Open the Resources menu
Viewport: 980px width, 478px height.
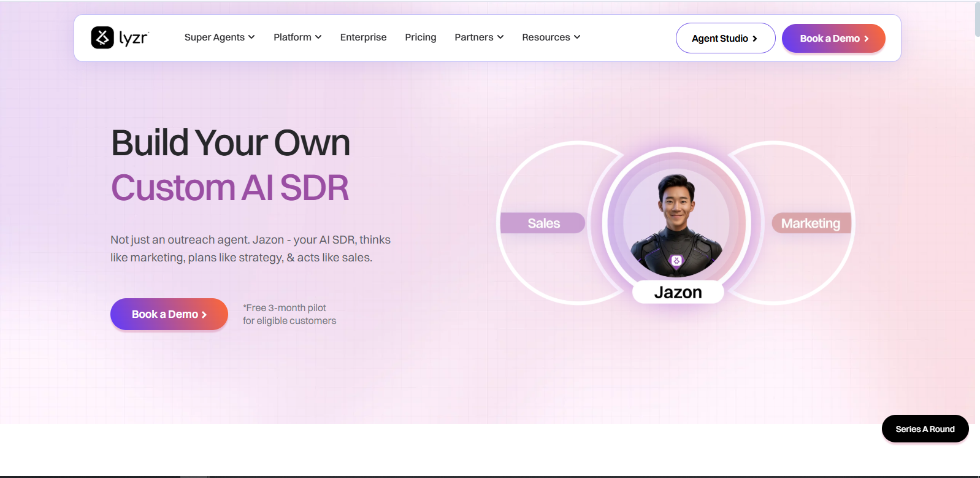coord(551,37)
